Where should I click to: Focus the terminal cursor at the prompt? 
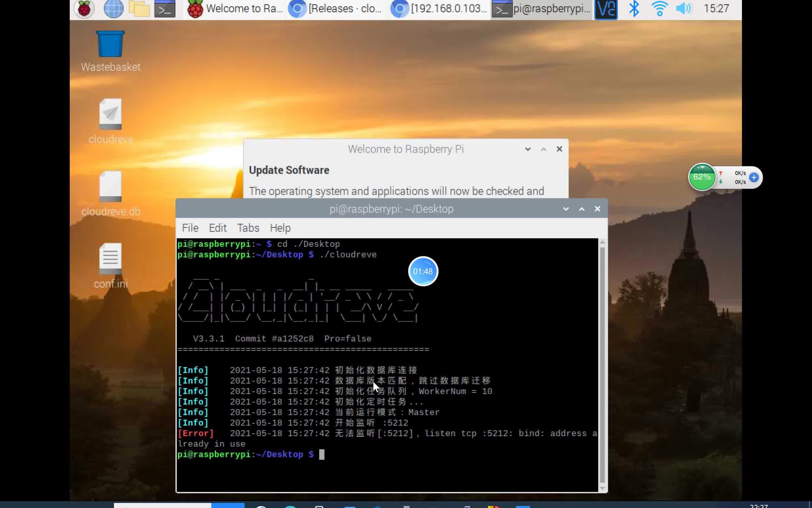[x=321, y=455]
